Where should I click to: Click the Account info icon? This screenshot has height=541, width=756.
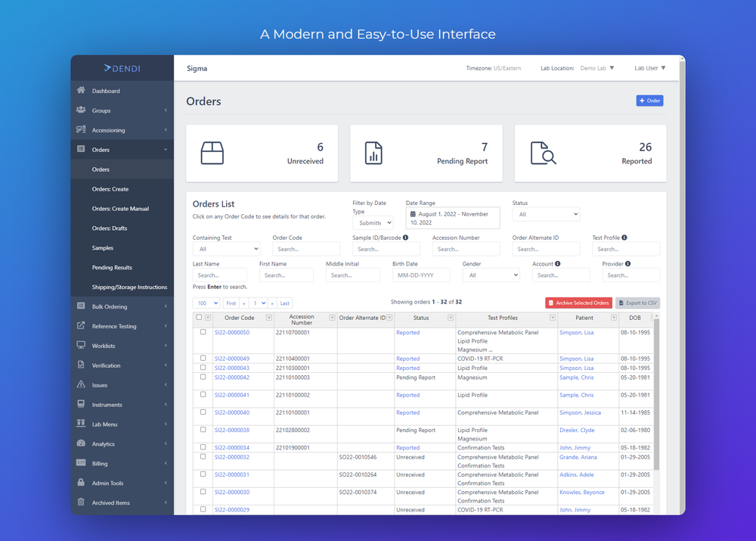coord(558,263)
